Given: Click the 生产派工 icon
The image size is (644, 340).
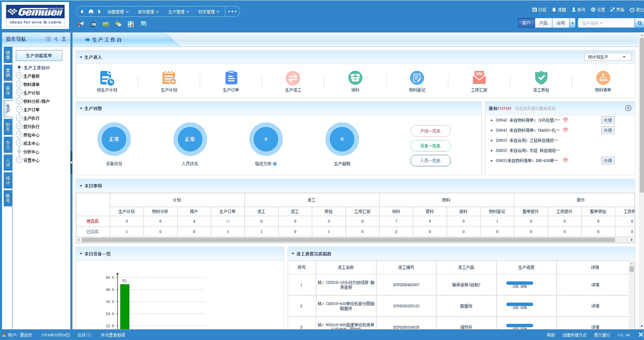Looking at the screenshot, I should click(x=293, y=78).
